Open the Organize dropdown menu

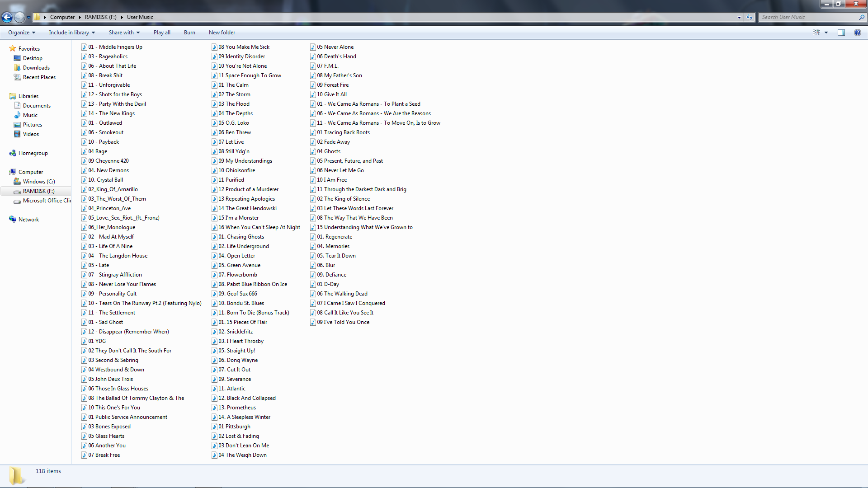pos(22,33)
